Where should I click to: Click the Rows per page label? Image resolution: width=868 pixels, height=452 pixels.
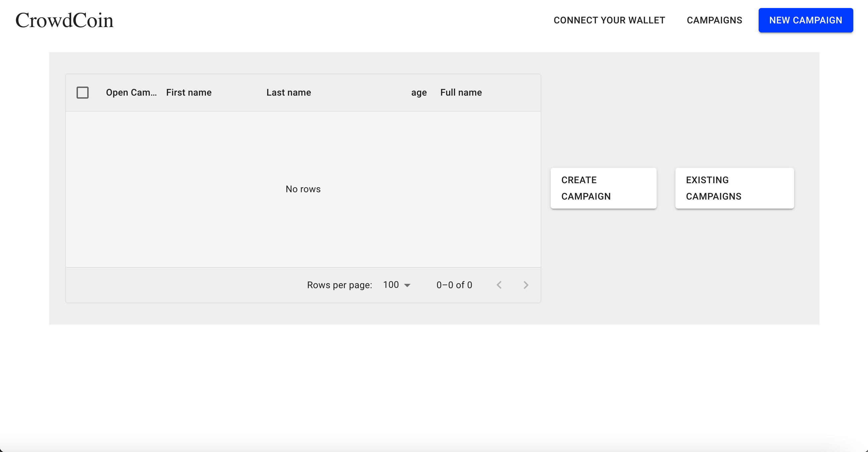click(x=339, y=285)
